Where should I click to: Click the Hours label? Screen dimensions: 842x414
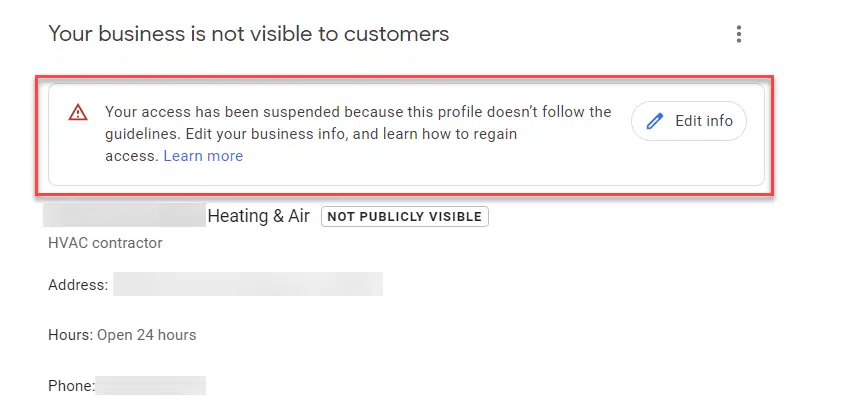pyautogui.click(x=70, y=335)
